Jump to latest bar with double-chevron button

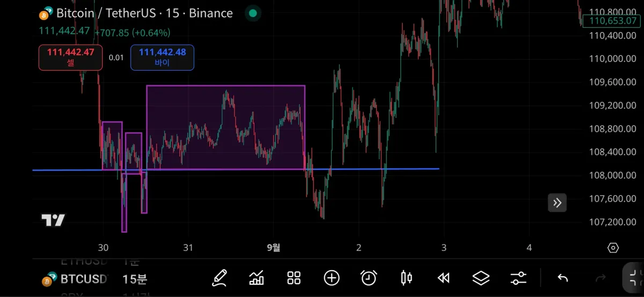557,203
